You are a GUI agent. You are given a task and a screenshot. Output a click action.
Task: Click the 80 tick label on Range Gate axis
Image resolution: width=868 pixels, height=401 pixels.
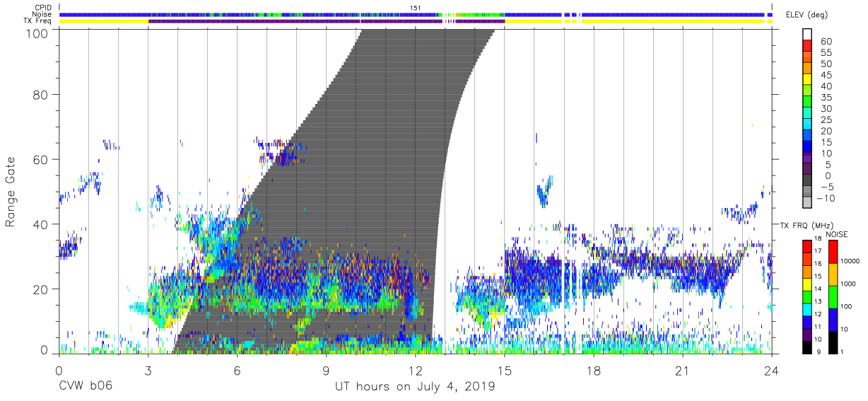point(42,94)
